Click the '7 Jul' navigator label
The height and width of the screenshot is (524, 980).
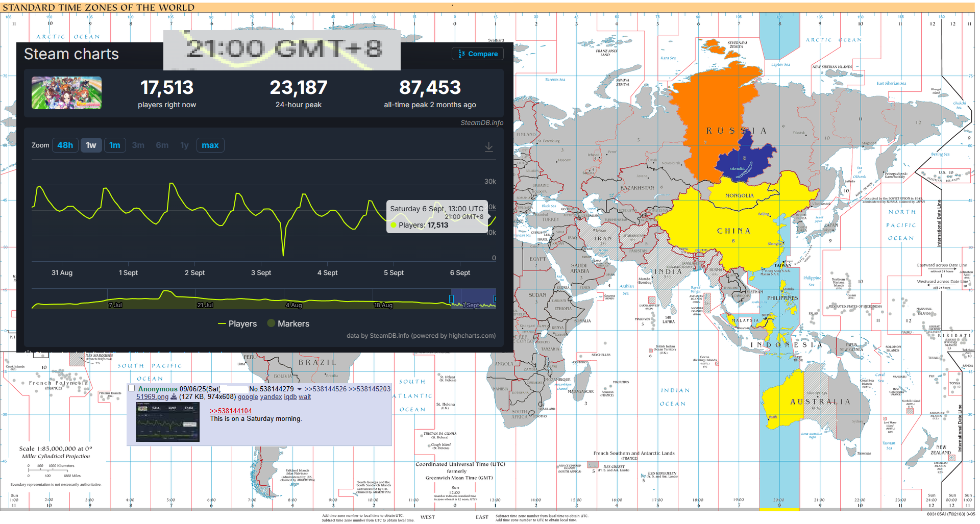tap(115, 305)
